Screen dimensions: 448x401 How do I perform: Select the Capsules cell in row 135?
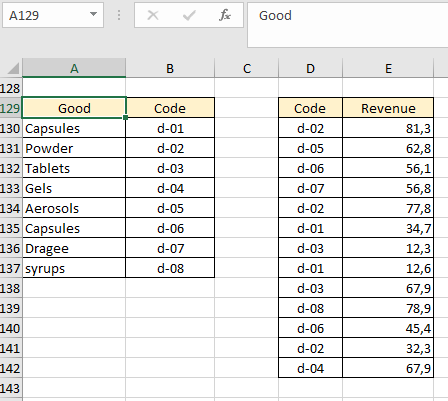click(74, 228)
